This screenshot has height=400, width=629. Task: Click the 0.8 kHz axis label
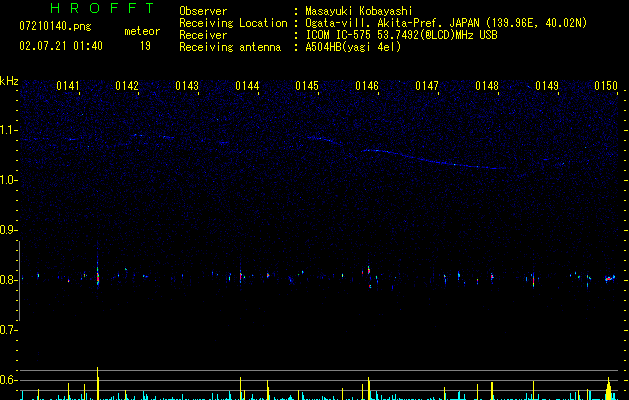8,280
